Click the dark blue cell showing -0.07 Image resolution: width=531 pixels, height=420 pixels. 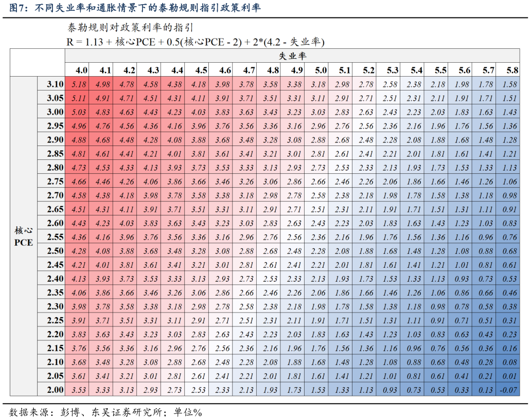pyautogui.click(x=508, y=390)
